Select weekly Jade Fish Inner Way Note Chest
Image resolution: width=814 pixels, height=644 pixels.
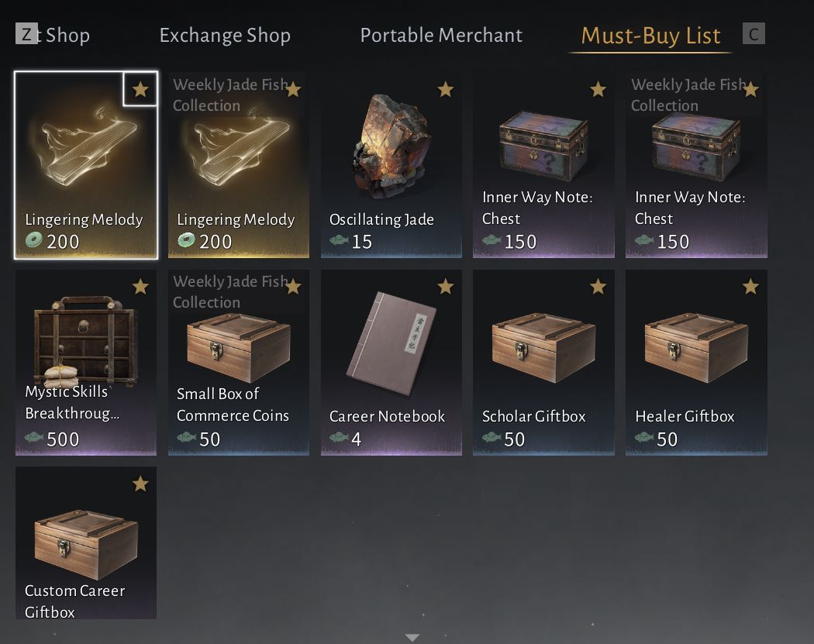pyautogui.click(x=696, y=165)
